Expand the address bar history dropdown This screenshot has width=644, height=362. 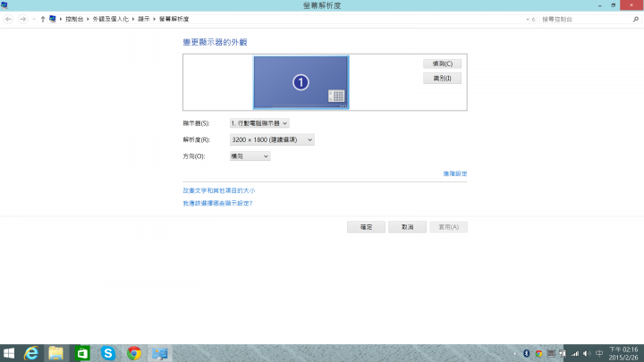[528, 20]
